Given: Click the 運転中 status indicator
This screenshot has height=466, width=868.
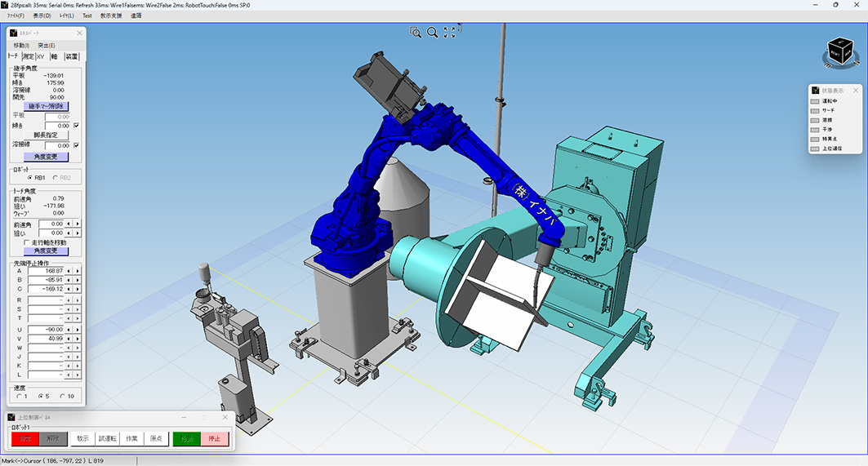Looking at the screenshot, I should click(x=814, y=103).
